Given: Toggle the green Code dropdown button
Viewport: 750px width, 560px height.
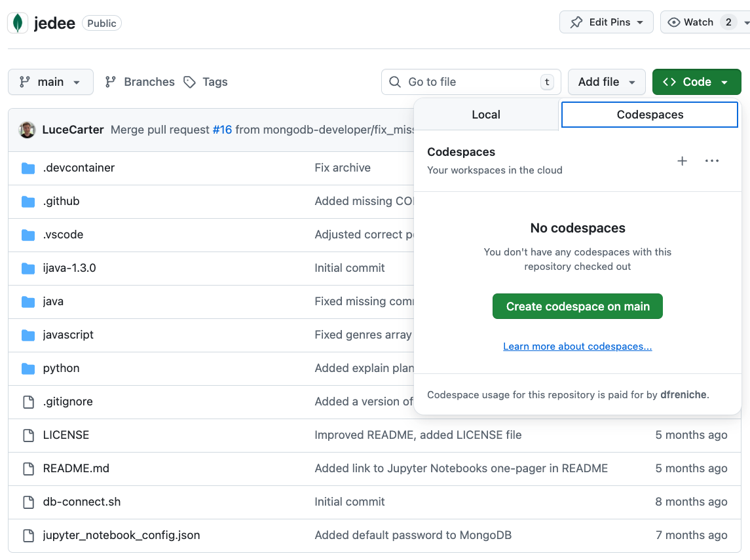Looking at the screenshot, I should (x=696, y=82).
